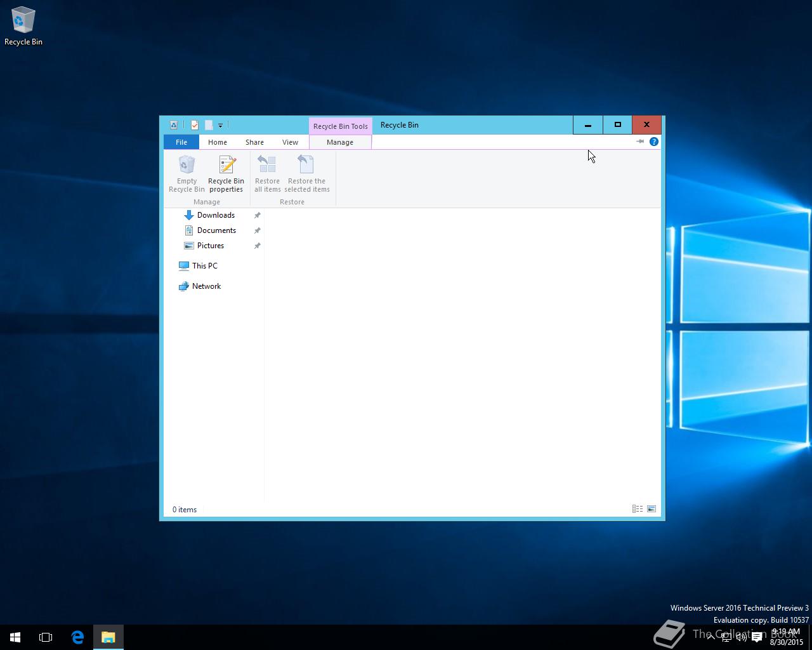Click the pin icon next to Documents

257,230
